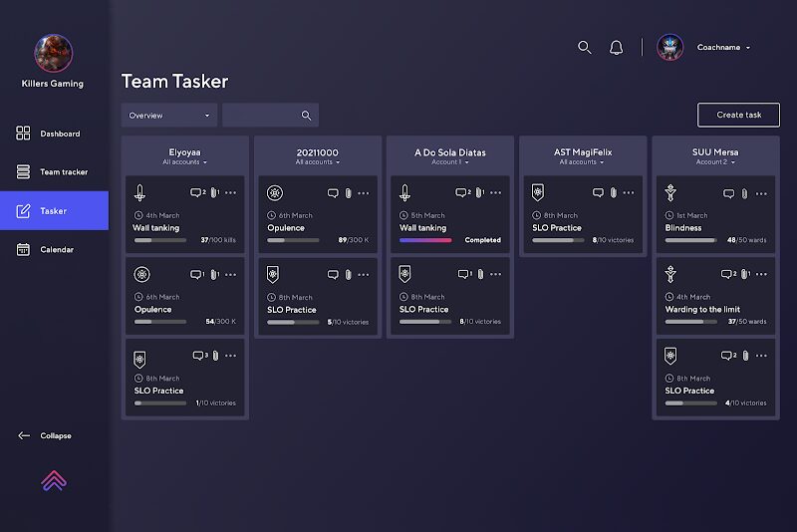Click the 1st March date on Blindness card
This screenshot has height=532, width=797.
point(691,215)
